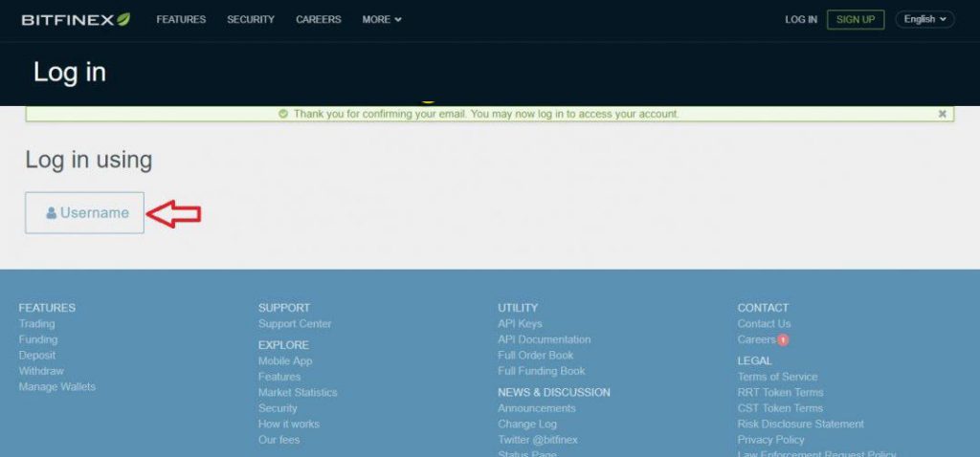The image size is (980, 457).
Task: Open the Our fees link
Action: pos(278,440)
